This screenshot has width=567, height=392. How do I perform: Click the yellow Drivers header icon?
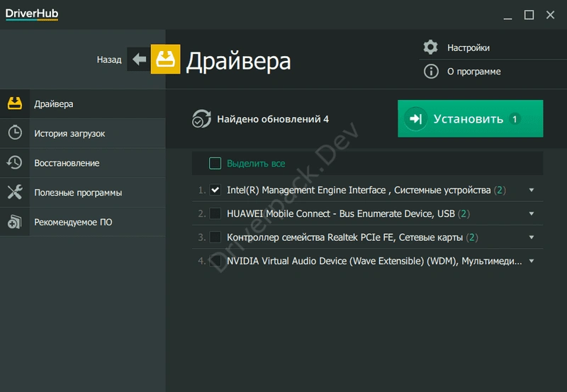pyautogui.click(x=165, y=59)
